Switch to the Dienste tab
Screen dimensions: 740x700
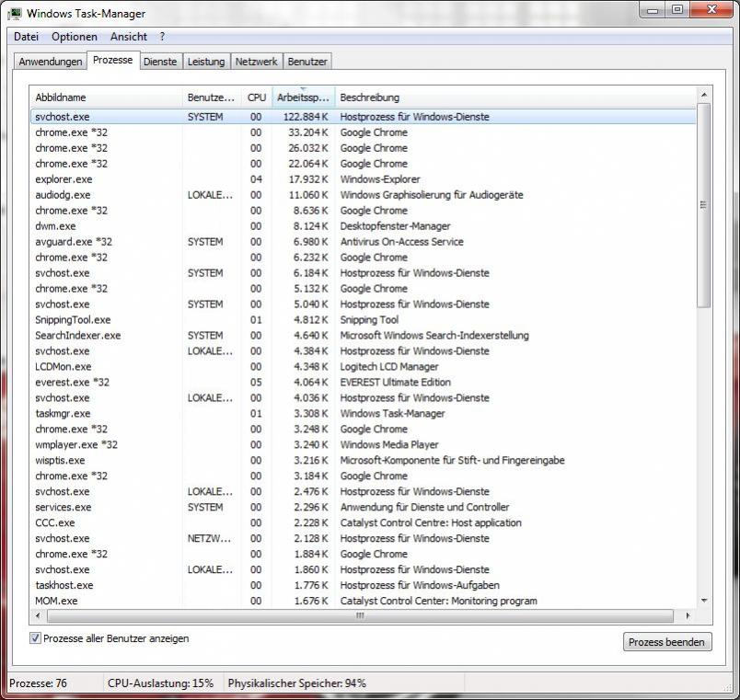[x=160, y=62]
